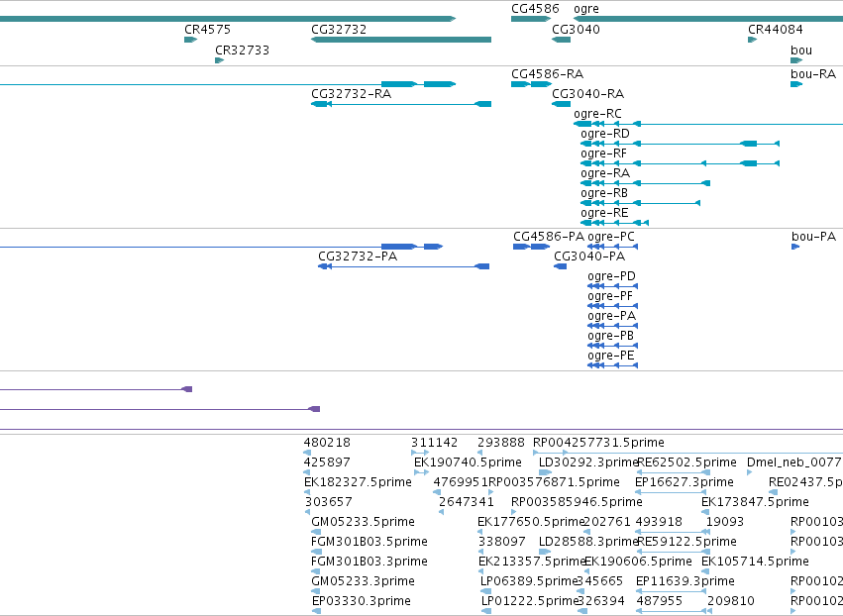Select the bou-PA protein label
The height and width of the screenshot is (616, 843).
(x=813, y=237)
